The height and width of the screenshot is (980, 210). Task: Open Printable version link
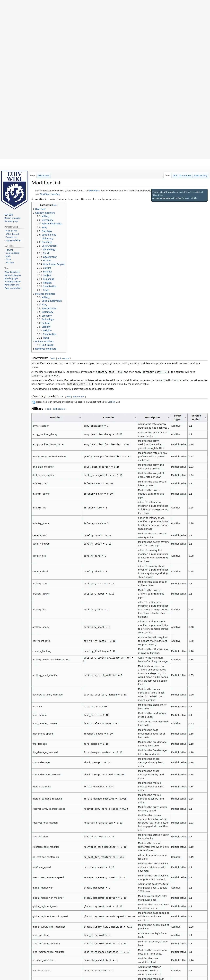point(13,282)
